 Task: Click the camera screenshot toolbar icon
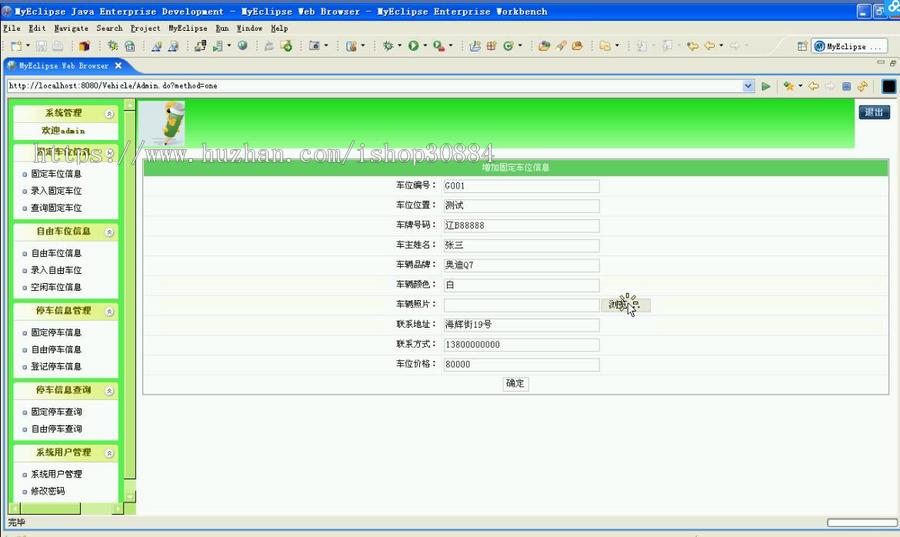pos(314,45)
